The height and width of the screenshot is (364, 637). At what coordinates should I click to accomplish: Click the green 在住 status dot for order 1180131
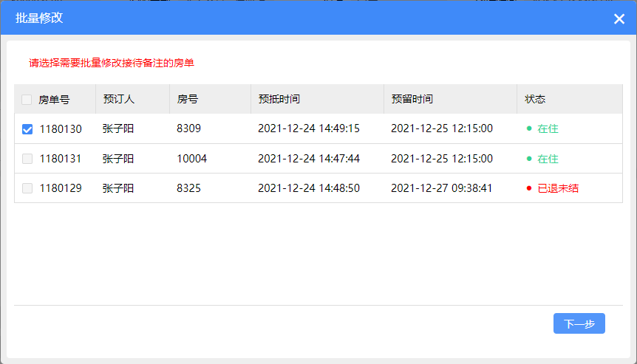[x=529, y=158]
